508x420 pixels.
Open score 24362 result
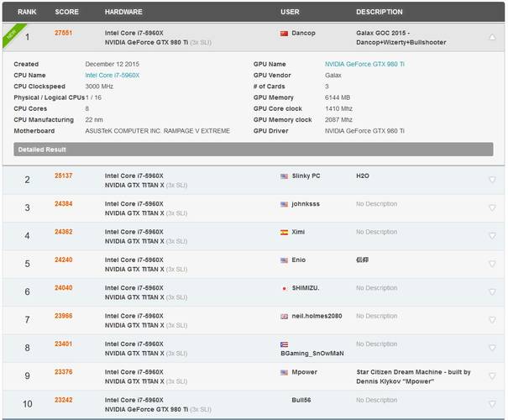[x=63, y=232]
